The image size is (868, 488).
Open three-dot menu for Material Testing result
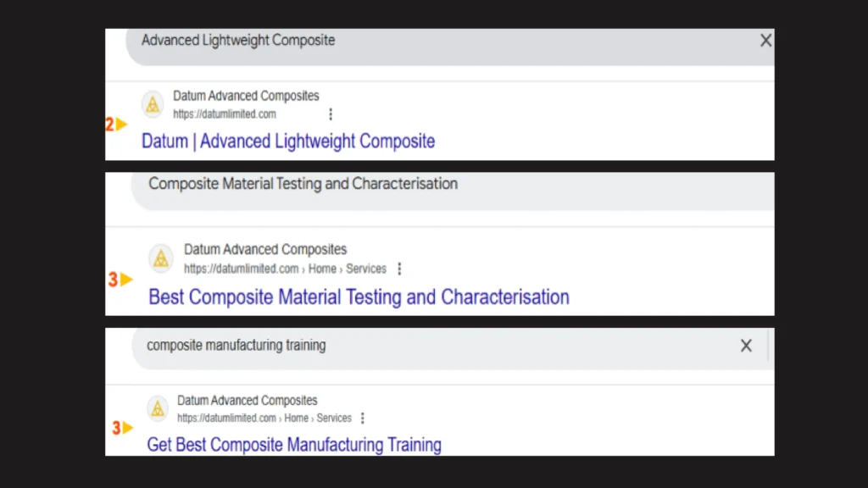[399, 269]
